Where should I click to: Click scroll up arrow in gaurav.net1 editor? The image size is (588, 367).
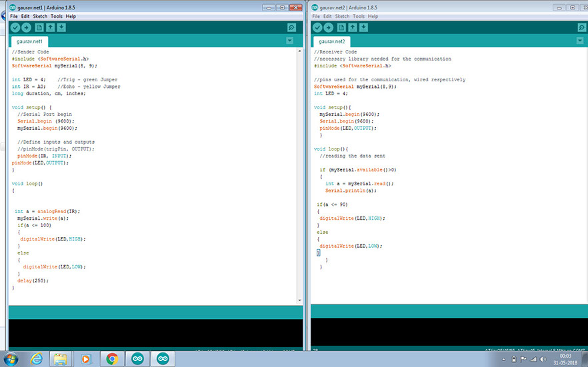pyautogui.click(x=299, y=51)
